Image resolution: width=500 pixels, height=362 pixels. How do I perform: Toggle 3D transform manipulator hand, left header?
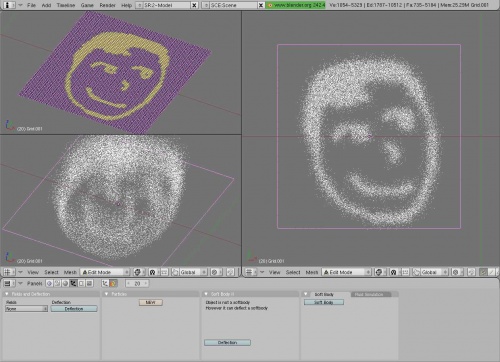click(175, 272)
